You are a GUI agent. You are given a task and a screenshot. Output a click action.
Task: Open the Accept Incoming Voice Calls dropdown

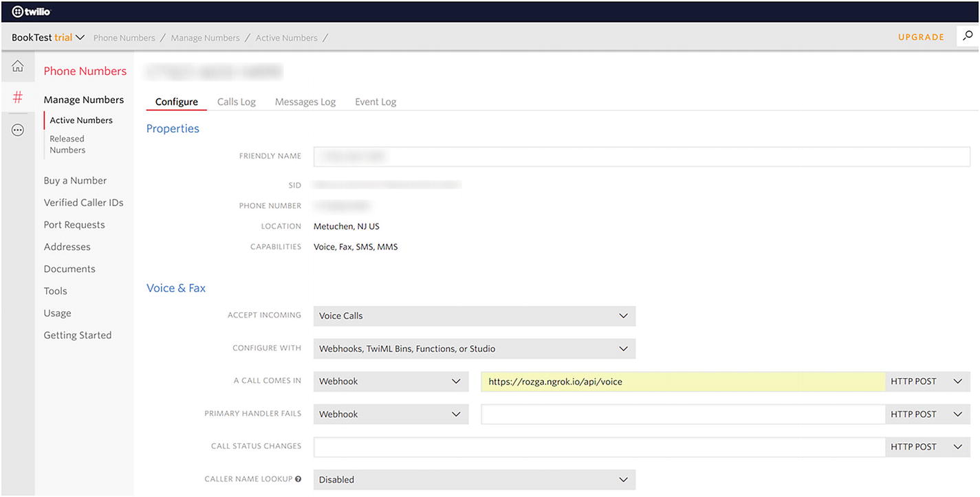point(474,316)
